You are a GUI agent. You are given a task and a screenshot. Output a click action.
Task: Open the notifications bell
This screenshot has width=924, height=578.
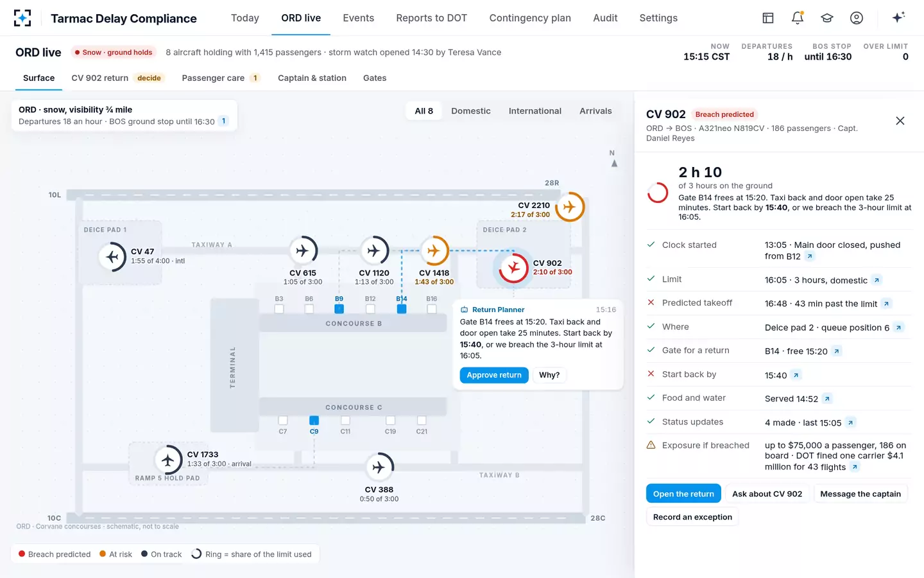[798, 18]
